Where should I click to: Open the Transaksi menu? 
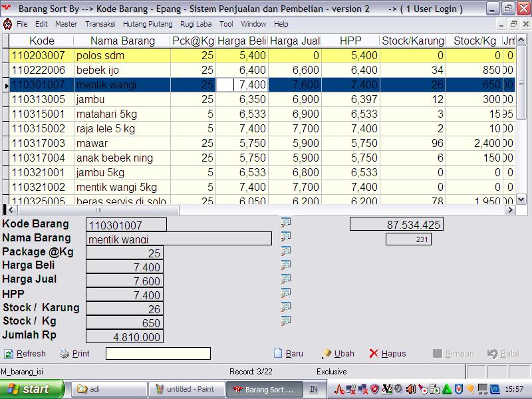click(x=100, y=24)
